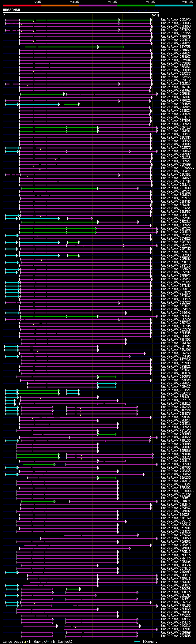Screen dimensions: 196x644
Task: Select hit label UniRef100_O48601
Action: (x=176, y=313)
